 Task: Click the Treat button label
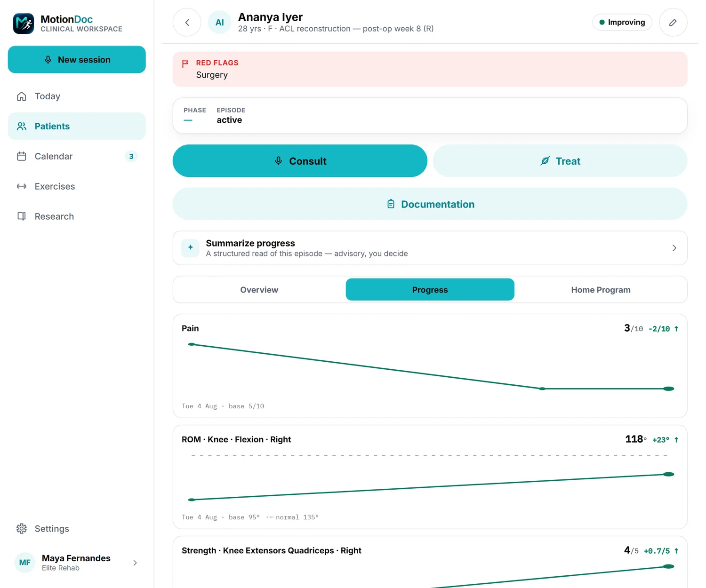point(568,161)
